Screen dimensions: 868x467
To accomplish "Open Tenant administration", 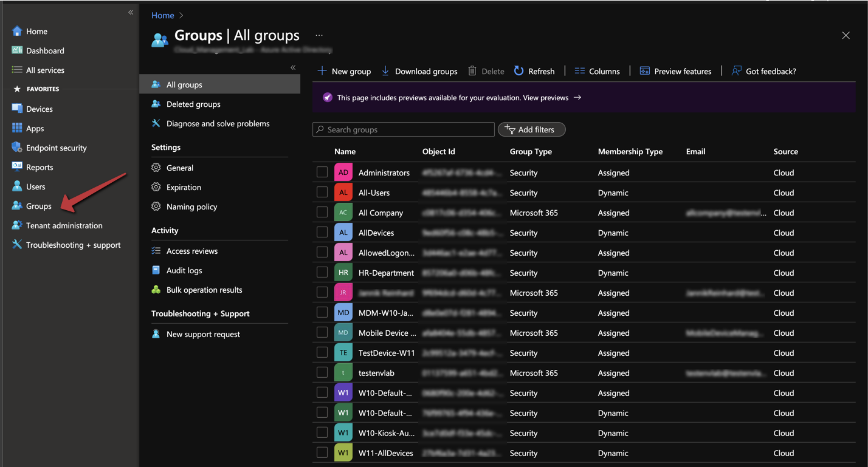I will (x=63, y=225).
